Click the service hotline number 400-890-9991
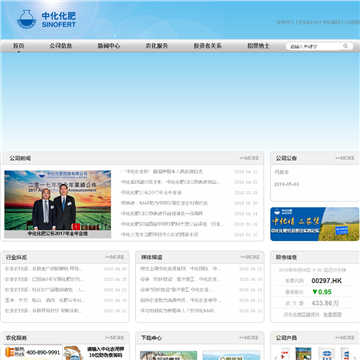 pos(43,352)
